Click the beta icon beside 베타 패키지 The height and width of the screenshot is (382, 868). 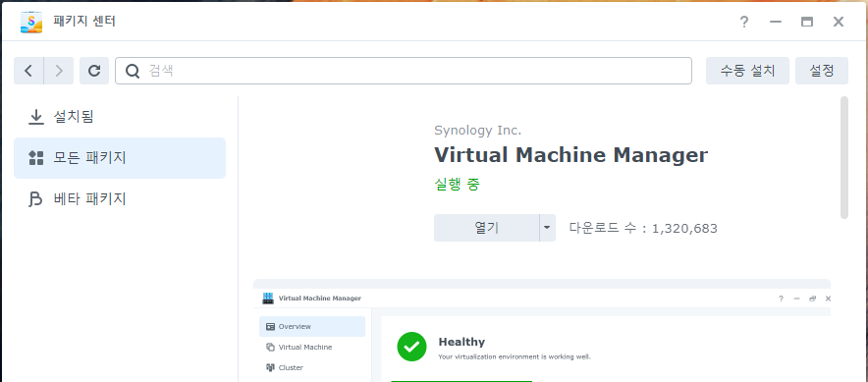(x=35, y=198)
